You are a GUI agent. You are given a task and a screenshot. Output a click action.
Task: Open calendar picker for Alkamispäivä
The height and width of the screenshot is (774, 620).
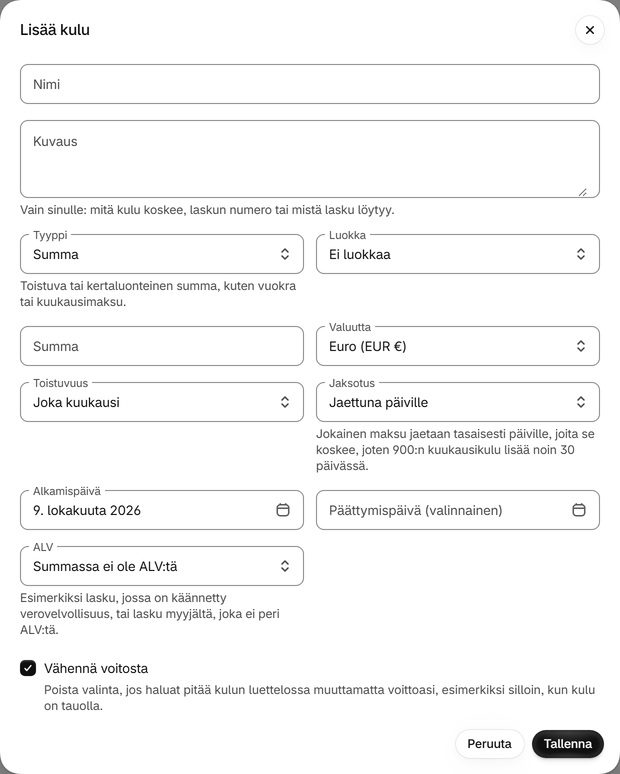coord(283,510)
